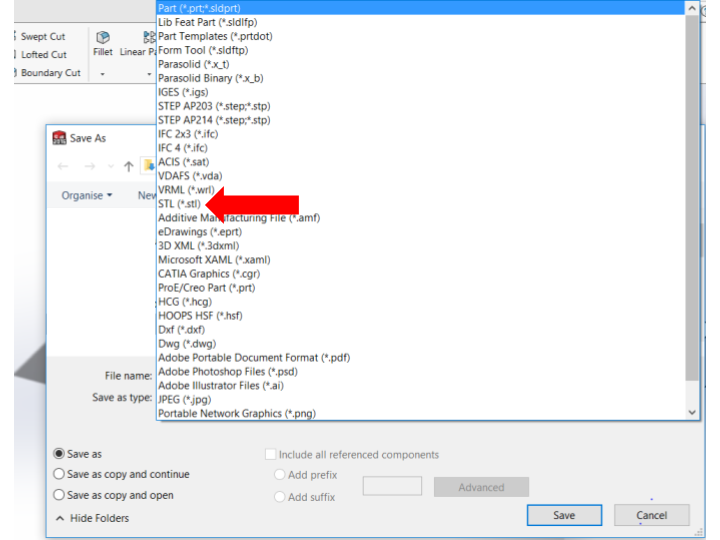Image resolution: width=720 pixels, height=540 pixels.
Task: Select 3D XML (*.3dxml) format
Action: pyautogui.click(x=421, y=246)
